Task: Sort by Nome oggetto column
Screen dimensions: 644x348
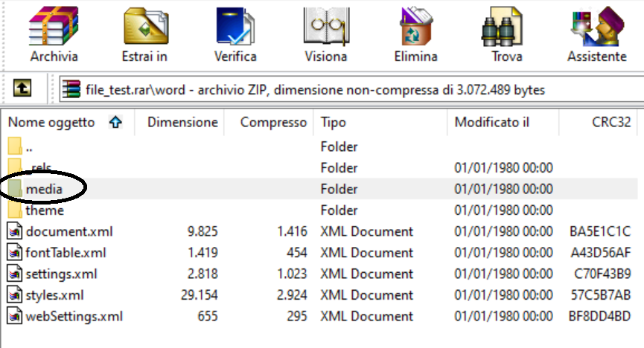Action: [x=67, y=122]
